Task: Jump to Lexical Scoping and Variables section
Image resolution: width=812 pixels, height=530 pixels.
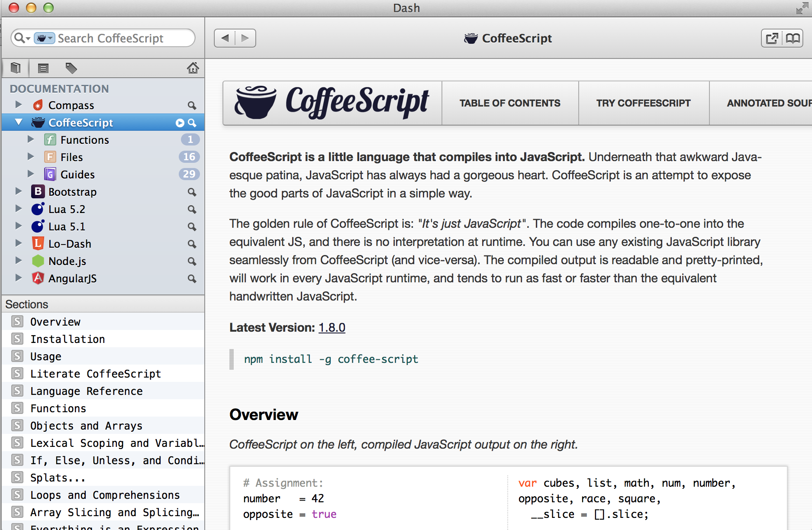Action: 103,443
